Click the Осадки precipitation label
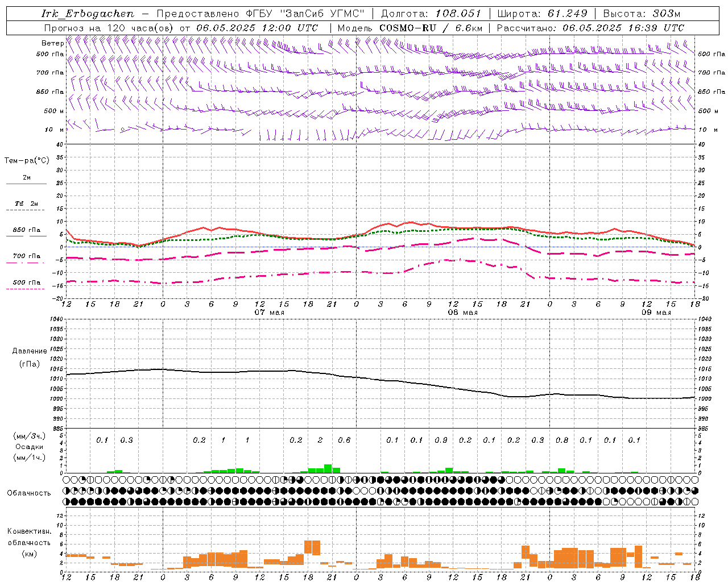 [x=29, y=447]
